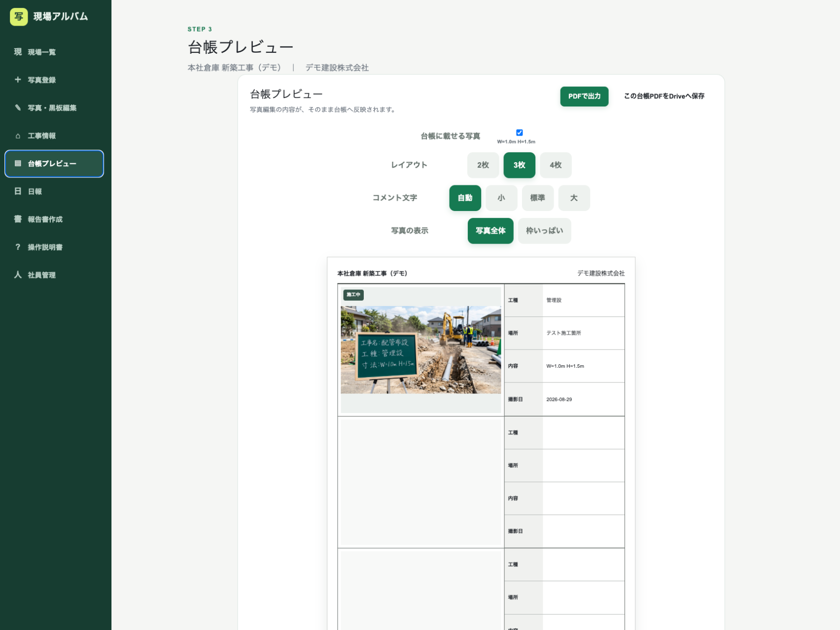Click the 2026-08-29 date cell

[x=584, y=399]
